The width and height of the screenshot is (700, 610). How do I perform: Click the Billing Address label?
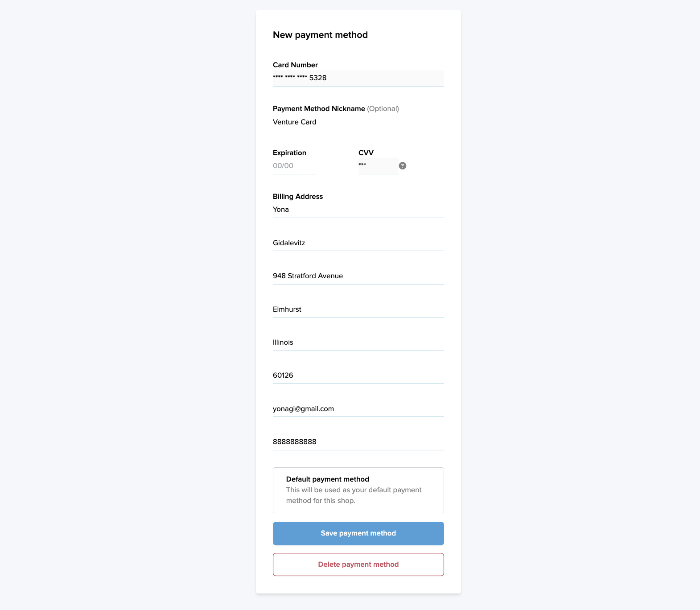(x=298, y=197)
